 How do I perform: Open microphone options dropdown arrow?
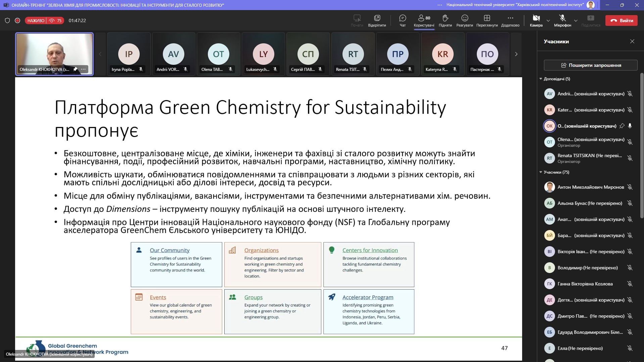[x=576, y=21]
